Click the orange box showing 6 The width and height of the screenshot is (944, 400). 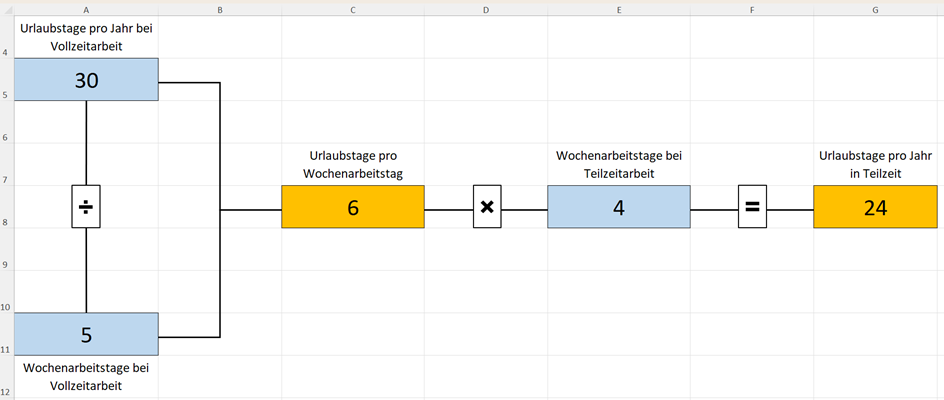point(352,207)
